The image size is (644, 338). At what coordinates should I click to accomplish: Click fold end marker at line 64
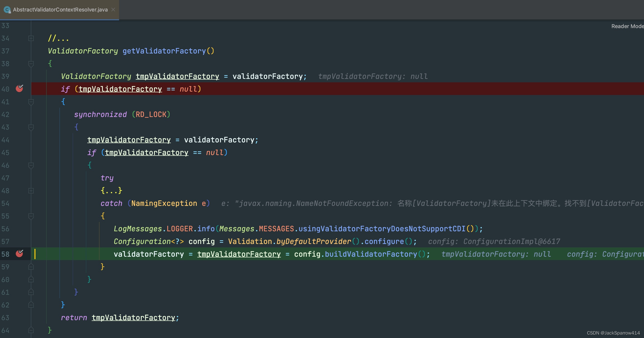(31, 330)
